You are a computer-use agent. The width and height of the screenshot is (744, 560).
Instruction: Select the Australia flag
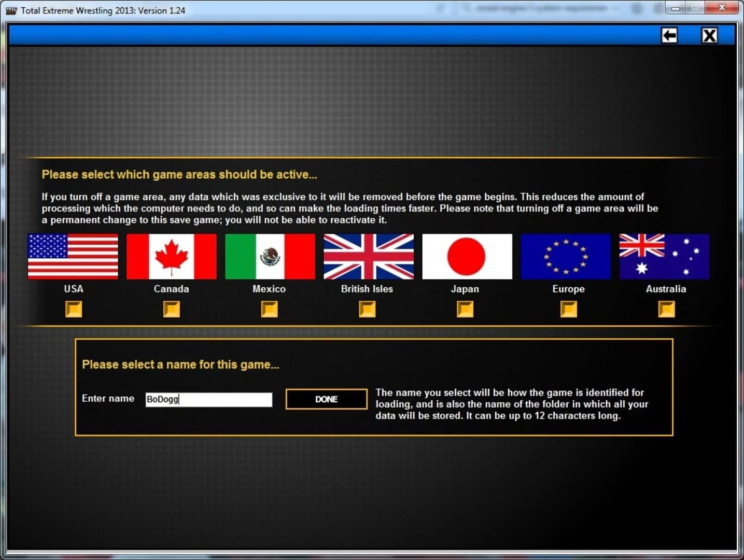pos(664,256)
